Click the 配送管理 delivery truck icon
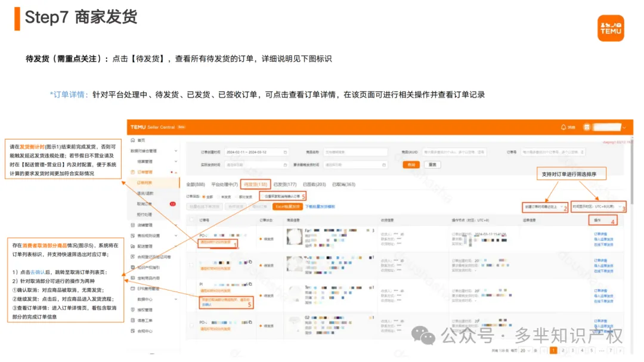Viewport: 644px width, 362px height. click(132, 246)
